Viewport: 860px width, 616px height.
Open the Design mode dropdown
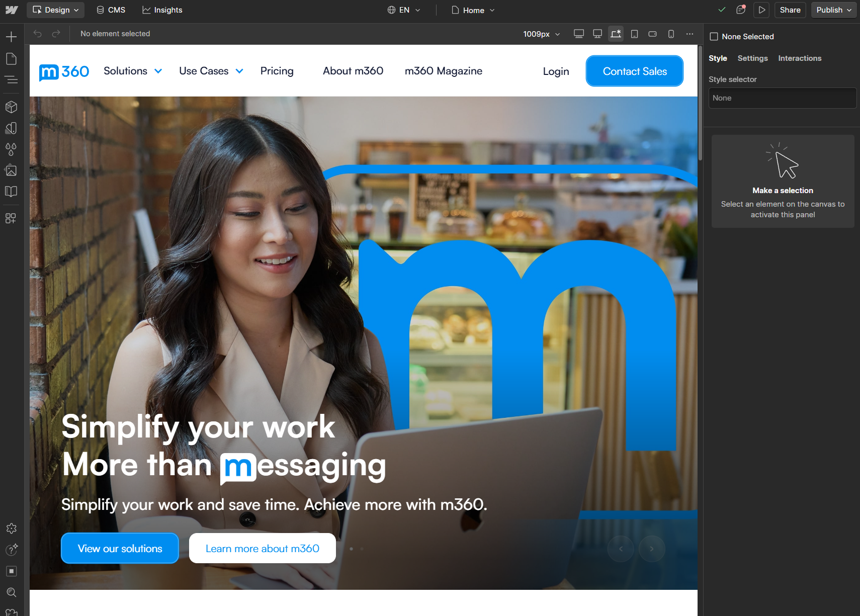[x=56, y=10]
